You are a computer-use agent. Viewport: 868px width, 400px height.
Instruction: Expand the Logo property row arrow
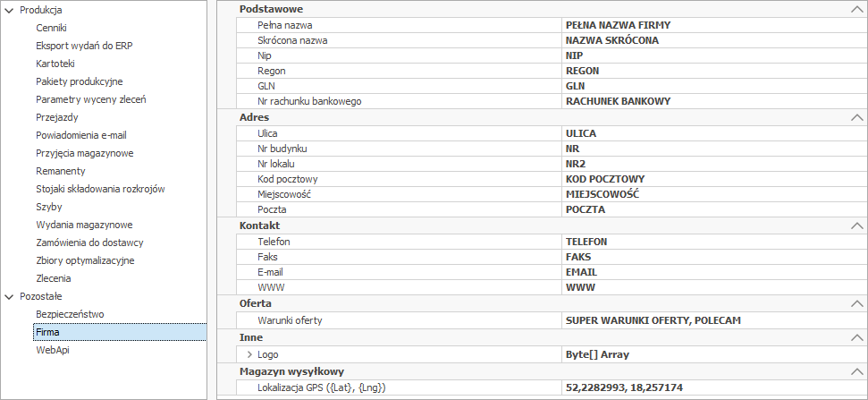249,354
